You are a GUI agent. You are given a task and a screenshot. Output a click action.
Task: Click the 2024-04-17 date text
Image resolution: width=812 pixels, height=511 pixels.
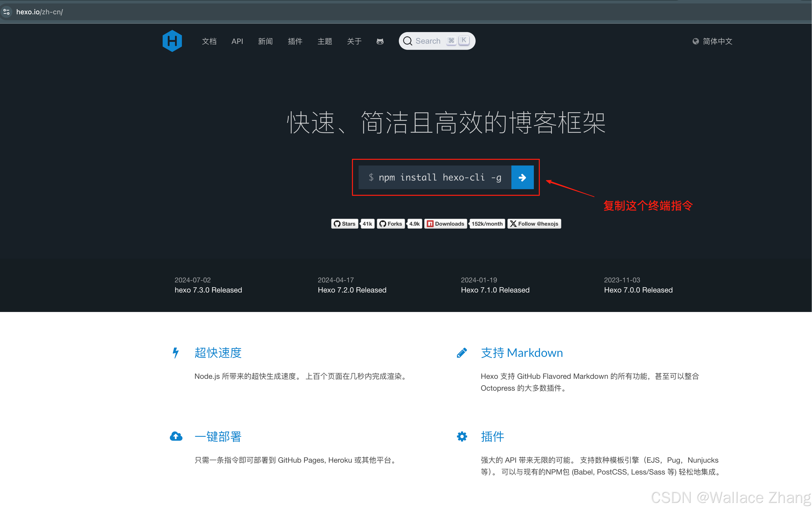pos(335,280)
